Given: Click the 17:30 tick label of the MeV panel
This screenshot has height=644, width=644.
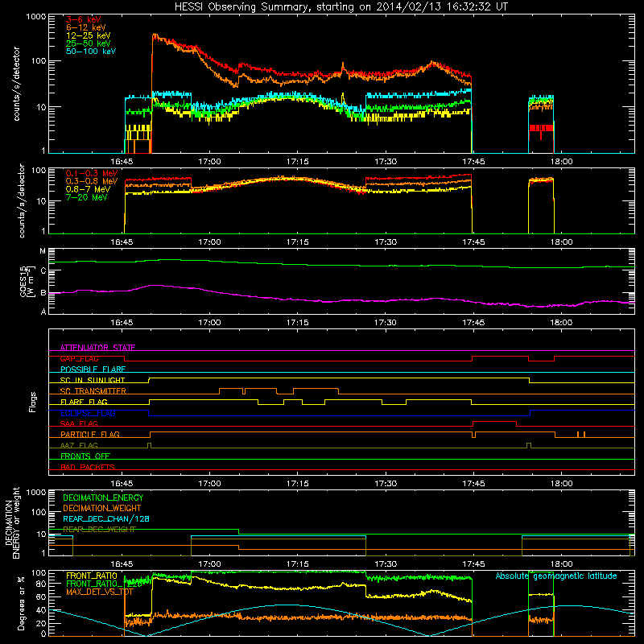Looking at the screenshot, I should pos(386,242).
